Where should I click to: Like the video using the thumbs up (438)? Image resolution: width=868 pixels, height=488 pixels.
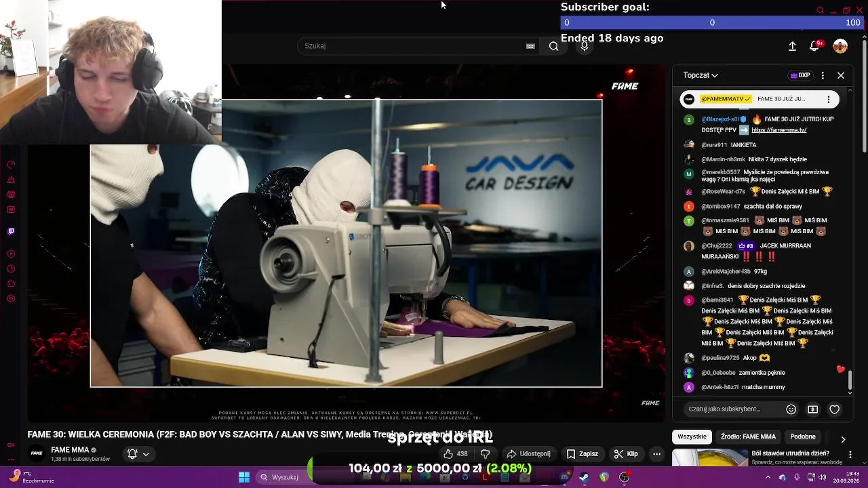[455, 454]
